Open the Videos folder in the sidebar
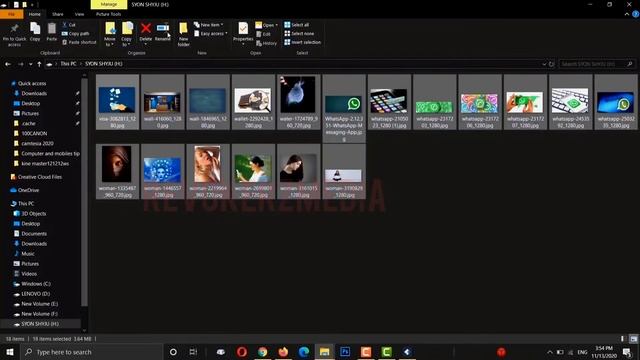 pyautogui.click(x=29, y=273)
